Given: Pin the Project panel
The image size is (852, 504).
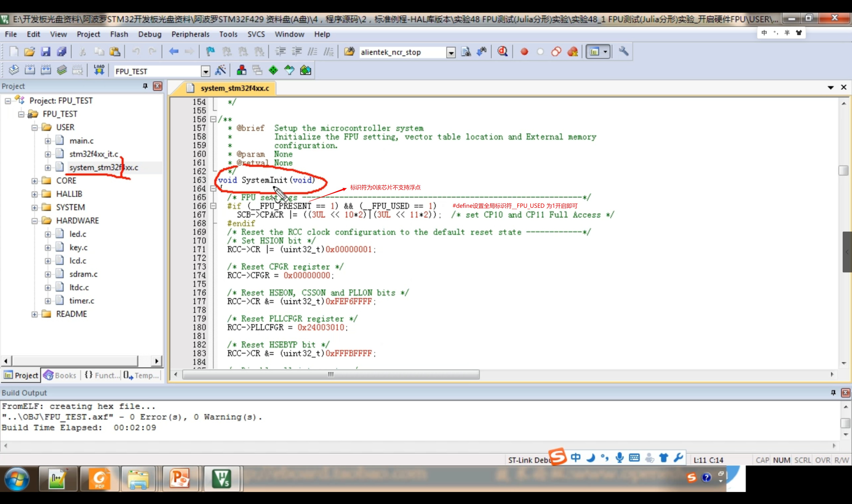Looking at the screenshot, I should pyautogui.click(x=145, y=86).
